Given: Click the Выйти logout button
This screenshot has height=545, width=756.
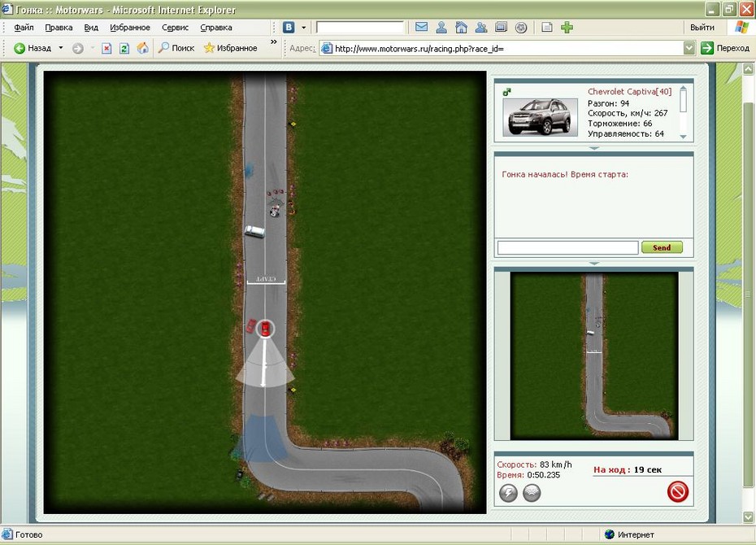Looking at the screenshot, I should coord(702,28).
